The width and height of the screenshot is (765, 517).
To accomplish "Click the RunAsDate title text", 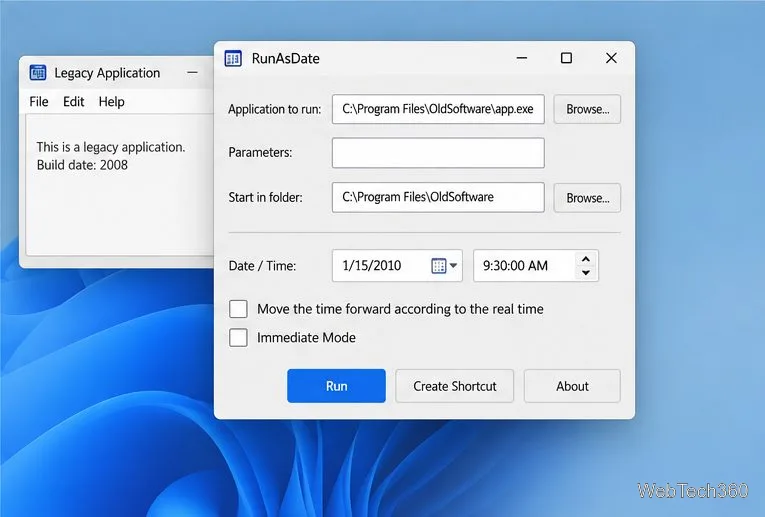I will click(285, 59).
